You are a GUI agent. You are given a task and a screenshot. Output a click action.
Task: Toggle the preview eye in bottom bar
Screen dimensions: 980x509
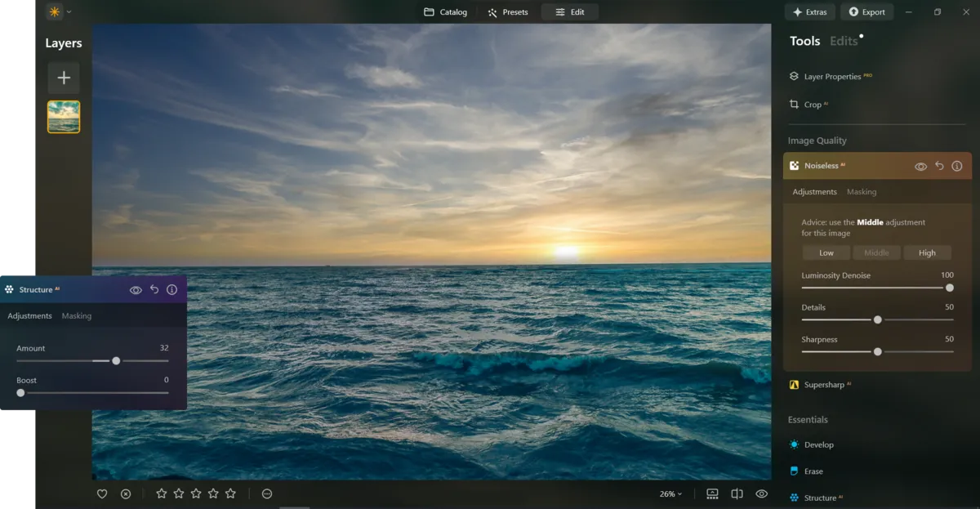(762, 493)
